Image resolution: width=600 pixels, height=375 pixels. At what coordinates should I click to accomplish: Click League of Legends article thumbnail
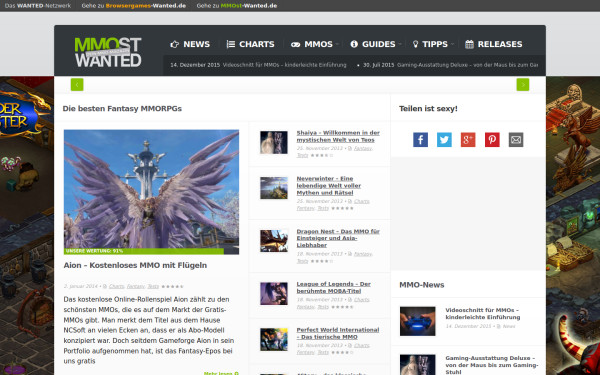(274, 293)
